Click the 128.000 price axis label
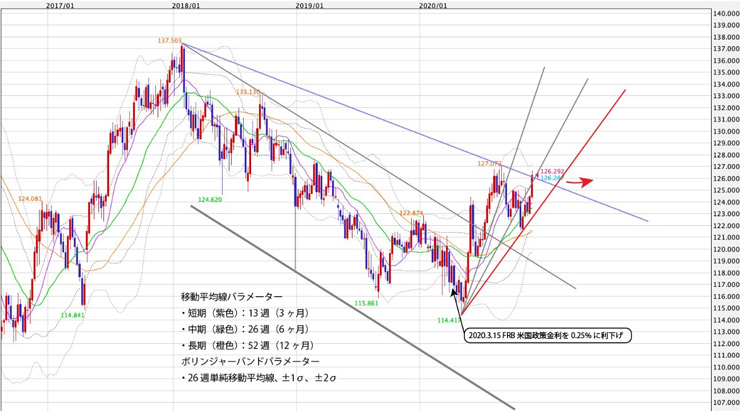The image size is (740, 411). point(727,155)
